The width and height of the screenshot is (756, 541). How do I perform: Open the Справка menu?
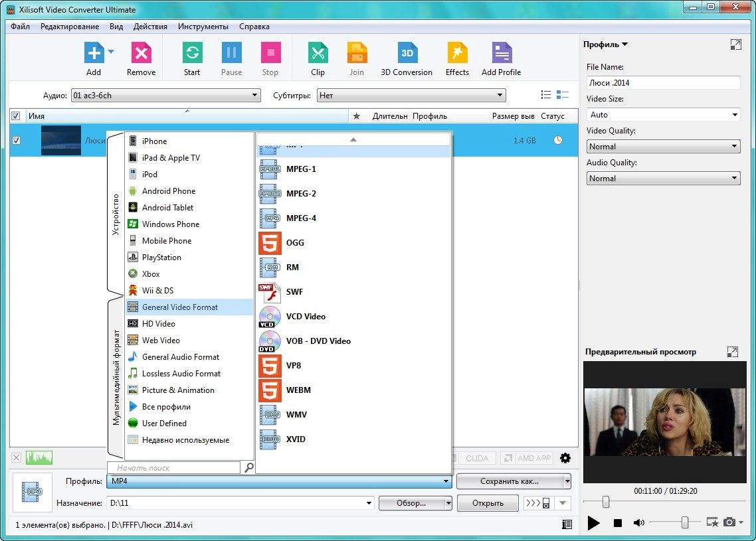[254, 27]
